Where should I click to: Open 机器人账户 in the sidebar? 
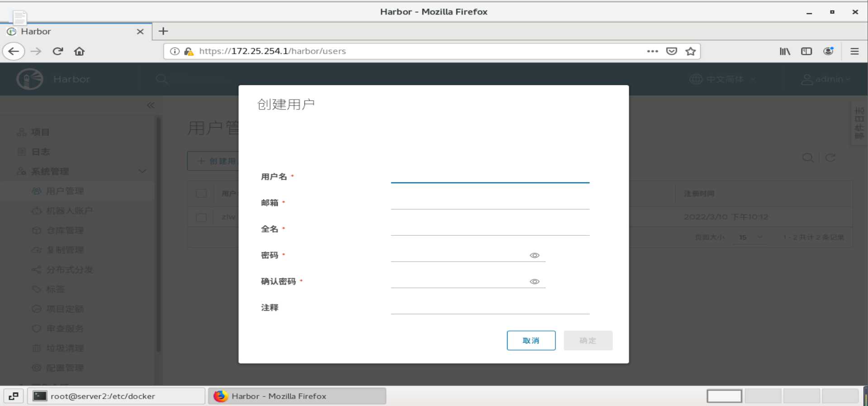69,210
